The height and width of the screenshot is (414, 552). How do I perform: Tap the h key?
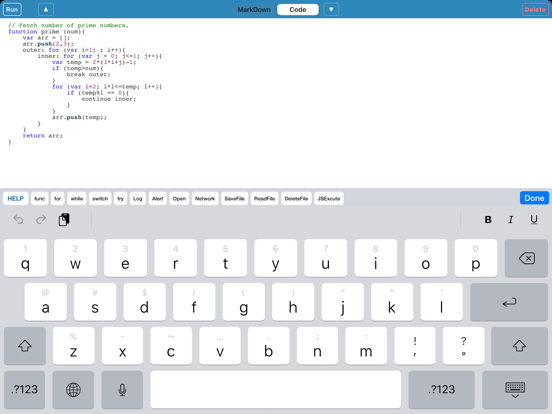tap(293, 302)
